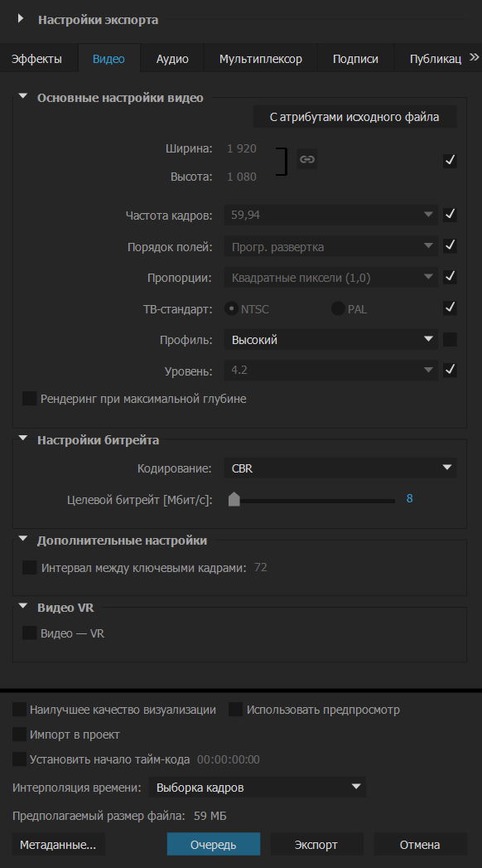This screenshot has height=868, width=482.
Task: Open the Кодирование dropdown set to CBR
Action: tap(340, 468)
